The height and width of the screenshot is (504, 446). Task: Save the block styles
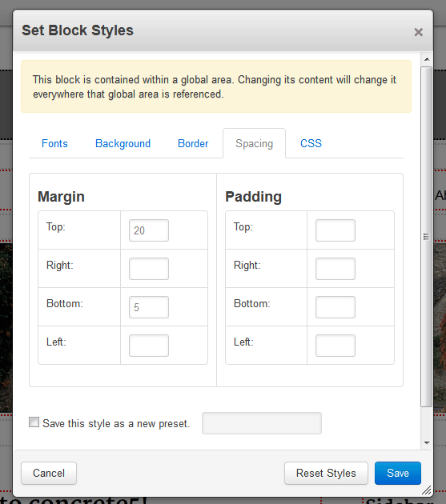398,473
